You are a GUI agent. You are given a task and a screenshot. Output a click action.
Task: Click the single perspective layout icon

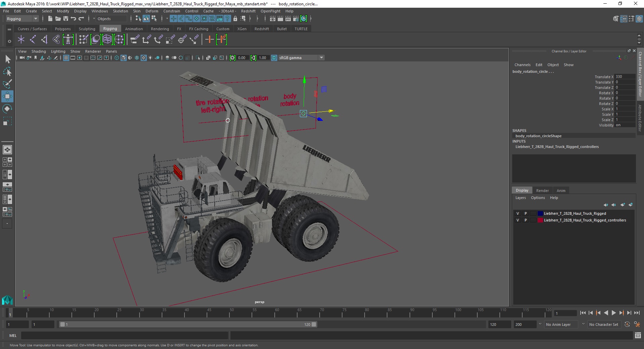point(7,150)
